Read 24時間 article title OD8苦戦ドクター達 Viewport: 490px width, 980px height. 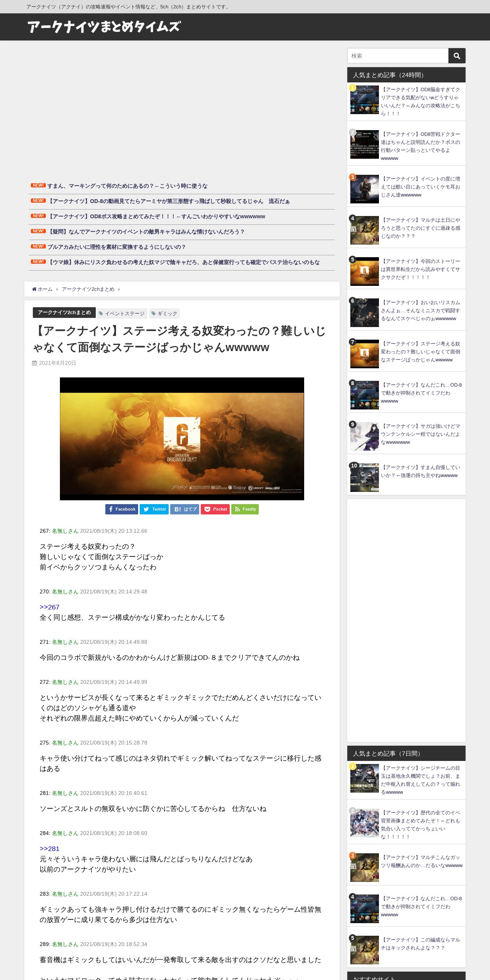click(421, 146)
